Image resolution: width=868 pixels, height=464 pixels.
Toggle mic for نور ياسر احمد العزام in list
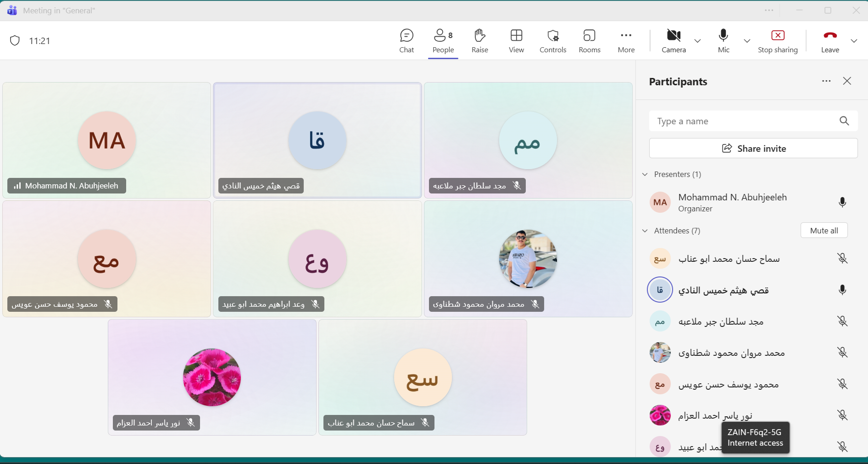coord(842,415)
